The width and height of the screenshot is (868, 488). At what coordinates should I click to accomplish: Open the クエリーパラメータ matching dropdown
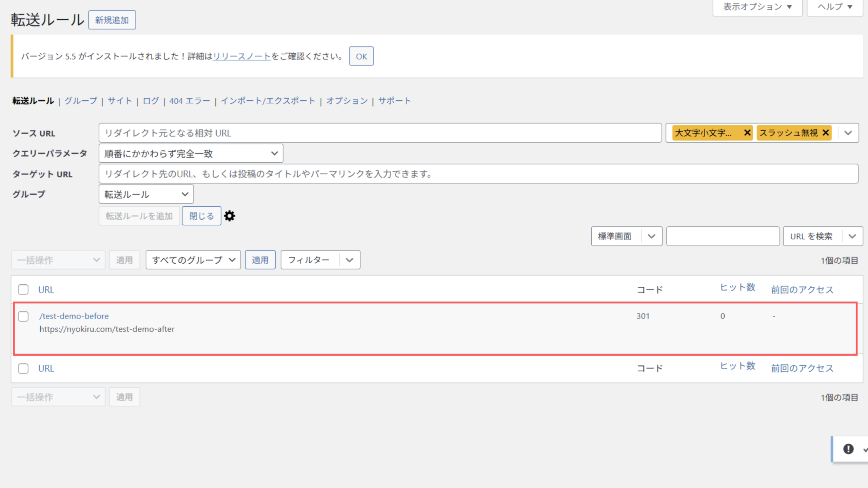191,154
